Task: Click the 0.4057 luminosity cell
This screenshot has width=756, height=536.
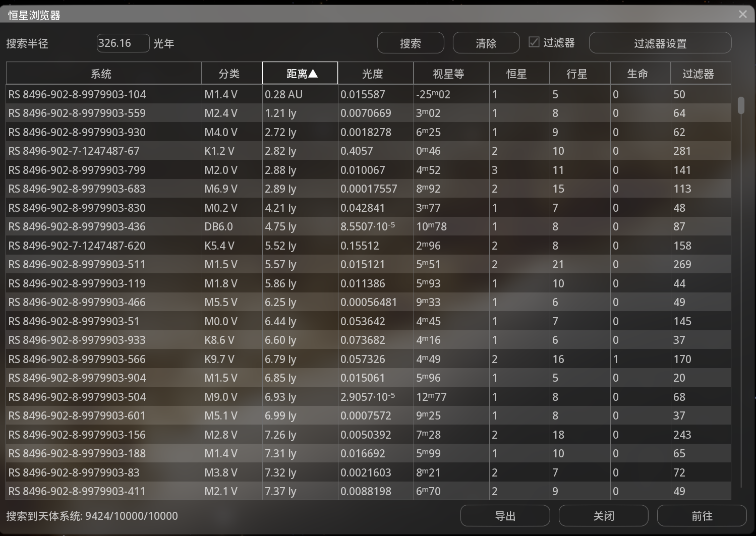Action: 376,151
